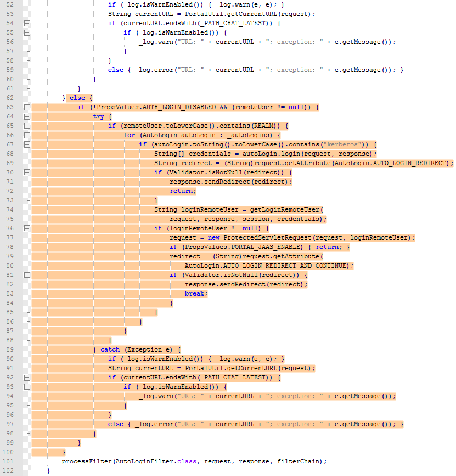This screenshot has height=476, width=456.
Task: Click "_log.error" on line 97
Action: [x=154, y=424]
